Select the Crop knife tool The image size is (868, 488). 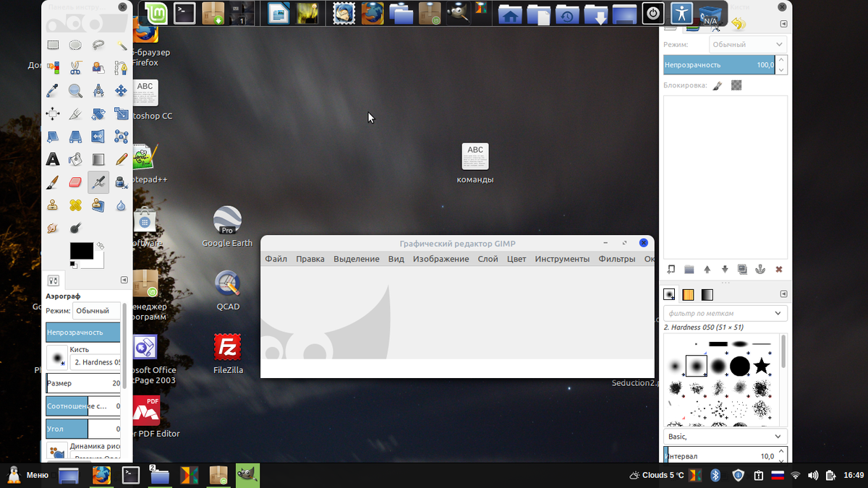tap(75, 114)
